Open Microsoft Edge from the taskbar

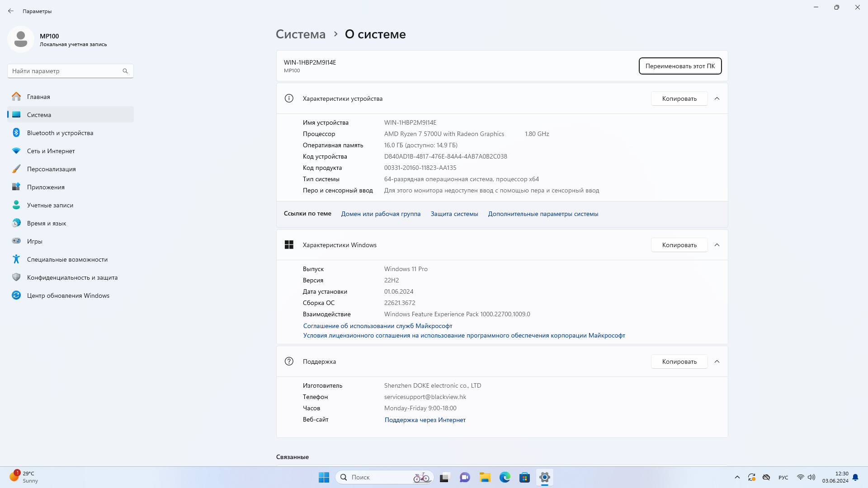505,477
